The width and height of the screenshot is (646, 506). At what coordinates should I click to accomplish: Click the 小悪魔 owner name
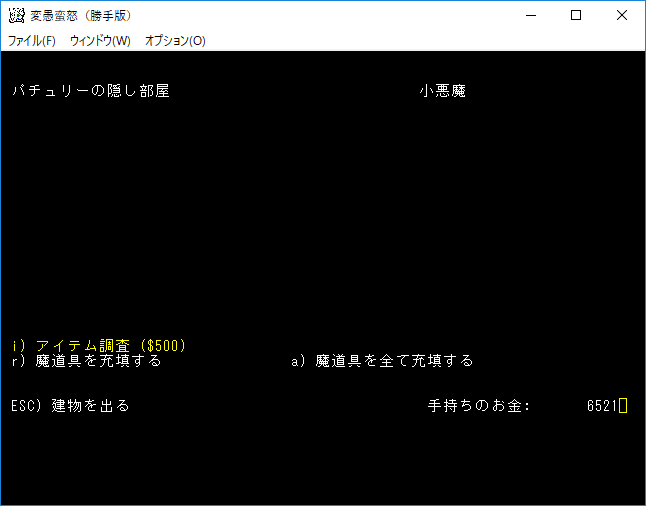(443, 91)
